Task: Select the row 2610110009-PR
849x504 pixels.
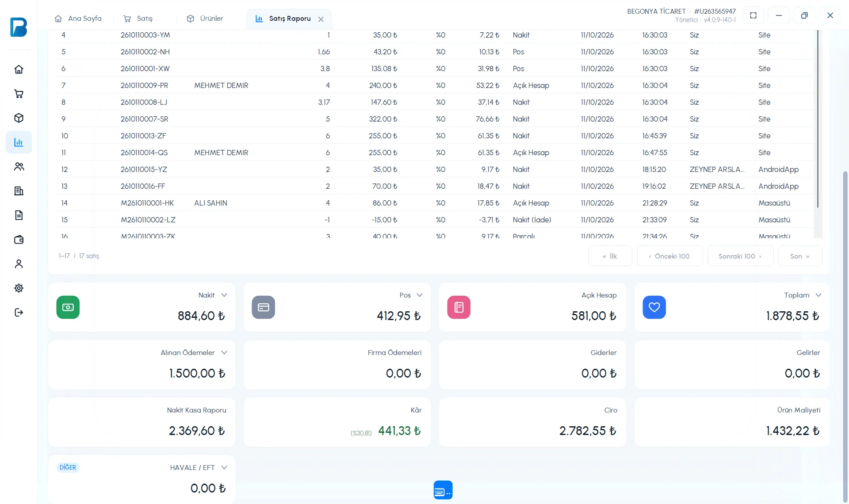Action: [x=434, y=85]
